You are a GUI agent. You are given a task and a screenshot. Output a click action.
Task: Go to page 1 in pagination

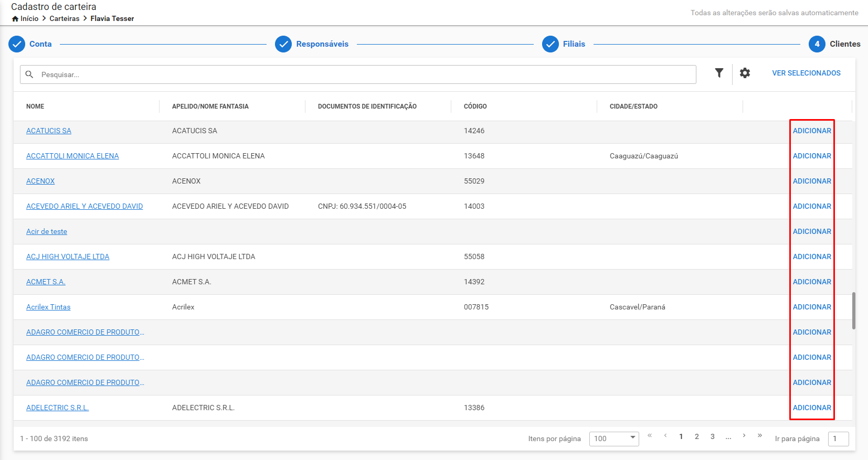[681, 436]
